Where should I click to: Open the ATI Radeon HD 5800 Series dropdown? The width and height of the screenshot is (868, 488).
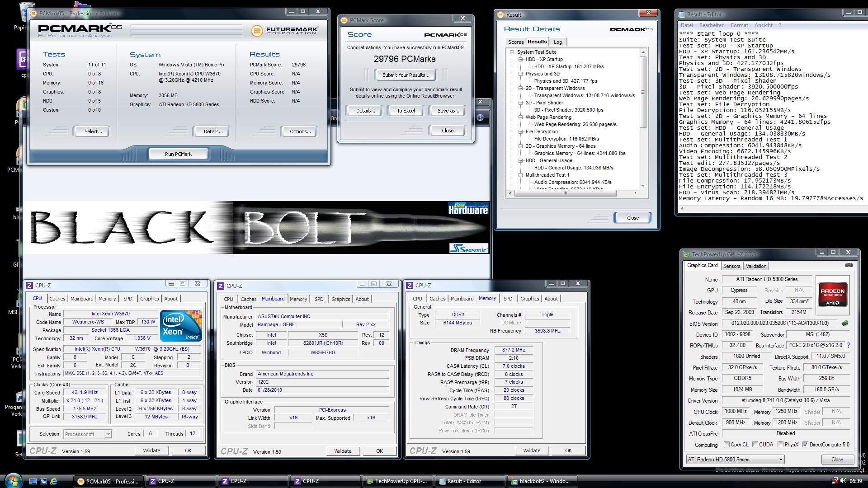[735, 460]
